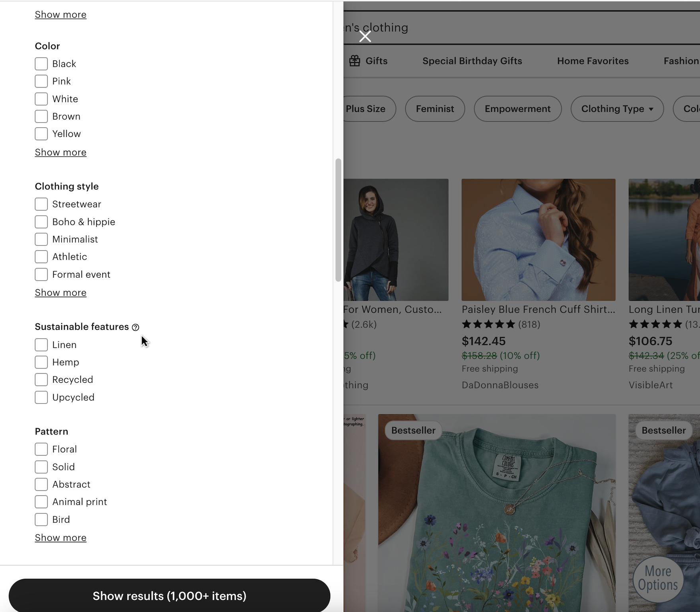Select the Streetwear clothing style
700x612 pixels.
tap(41, 204)
